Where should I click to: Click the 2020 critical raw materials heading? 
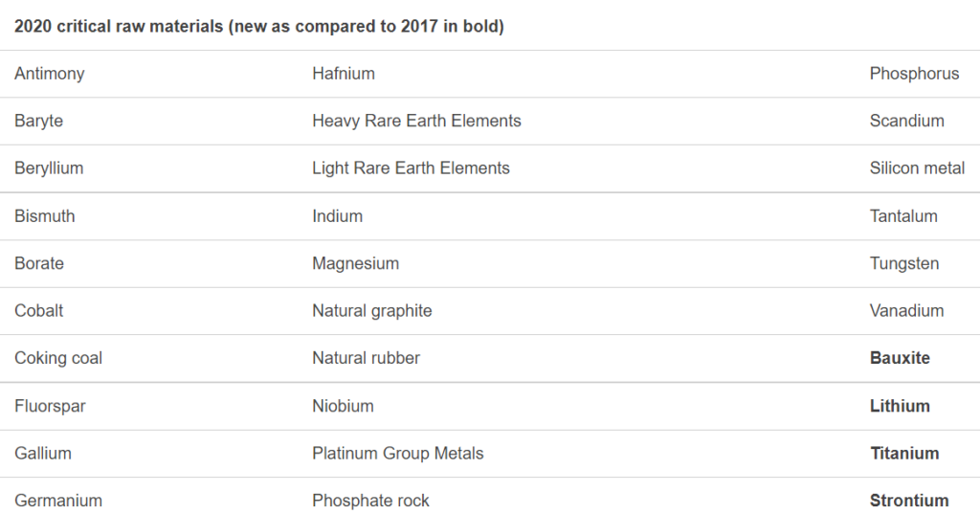coord(258,26)
